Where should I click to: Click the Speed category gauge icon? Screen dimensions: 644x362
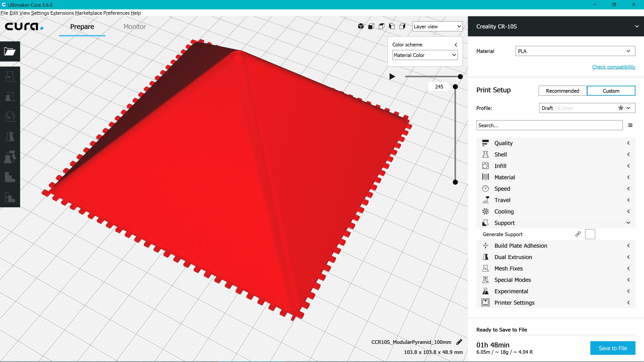tap(485, 189)
